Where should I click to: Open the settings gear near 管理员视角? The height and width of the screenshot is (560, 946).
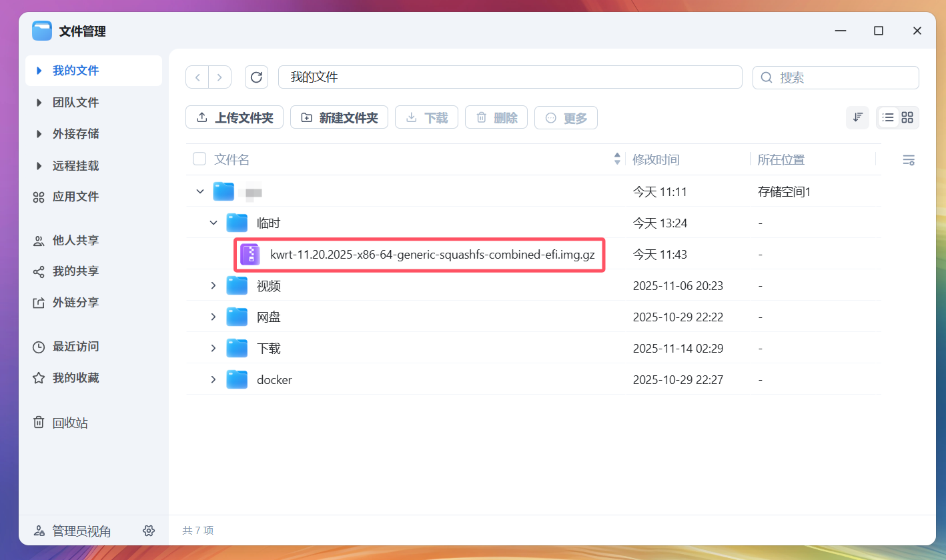(x=148, y=531)
